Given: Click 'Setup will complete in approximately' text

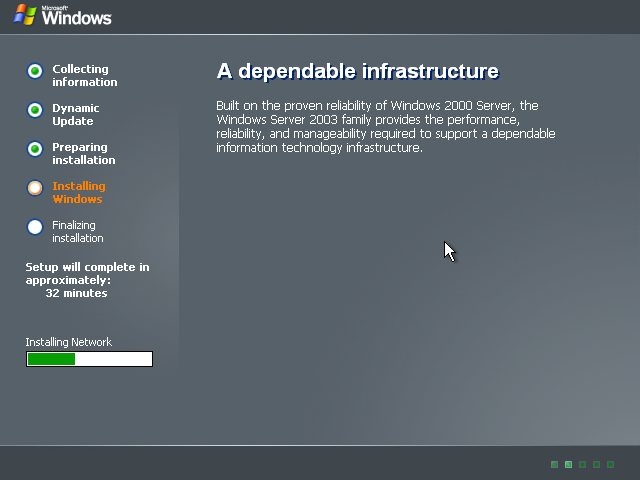Looking at the screenshot, I should [87, 273].
